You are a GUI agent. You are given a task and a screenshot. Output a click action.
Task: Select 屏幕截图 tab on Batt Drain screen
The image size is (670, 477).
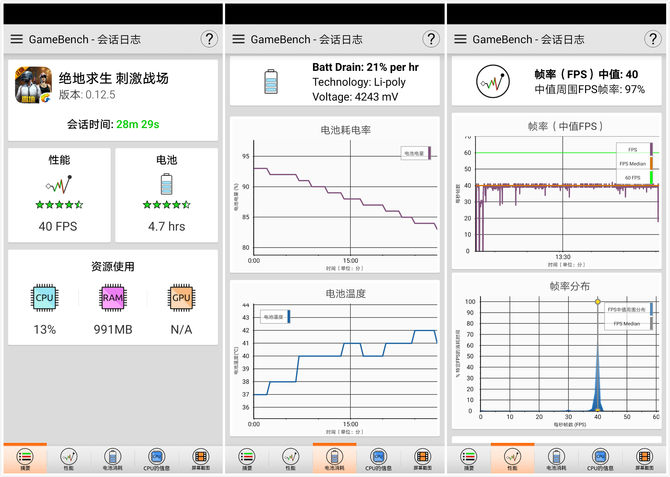click(422, 460)
